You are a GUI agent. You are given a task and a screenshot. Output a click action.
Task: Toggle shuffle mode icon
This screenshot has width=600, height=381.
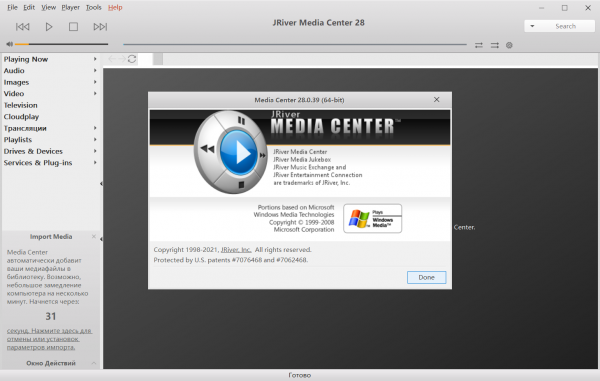[495, 45]
